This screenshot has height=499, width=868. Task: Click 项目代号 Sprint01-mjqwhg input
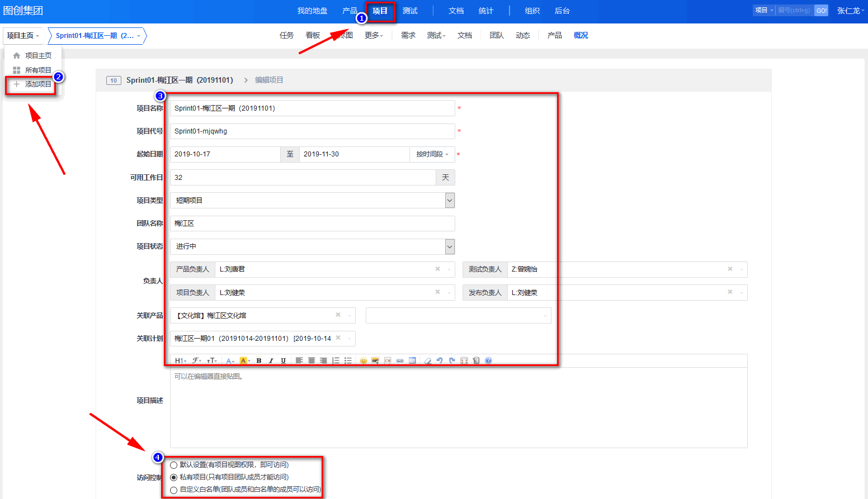click(313, 131)
